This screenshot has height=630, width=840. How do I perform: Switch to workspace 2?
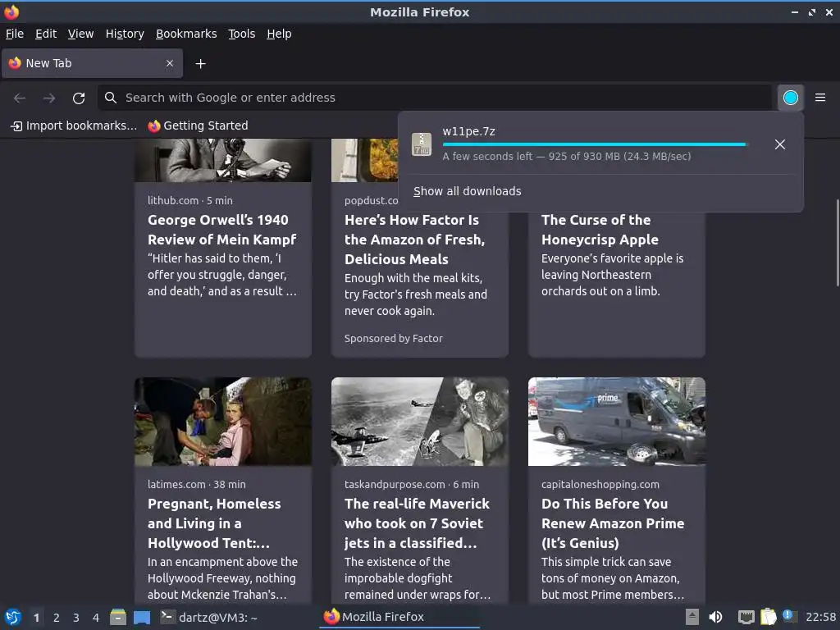(57, 618)
